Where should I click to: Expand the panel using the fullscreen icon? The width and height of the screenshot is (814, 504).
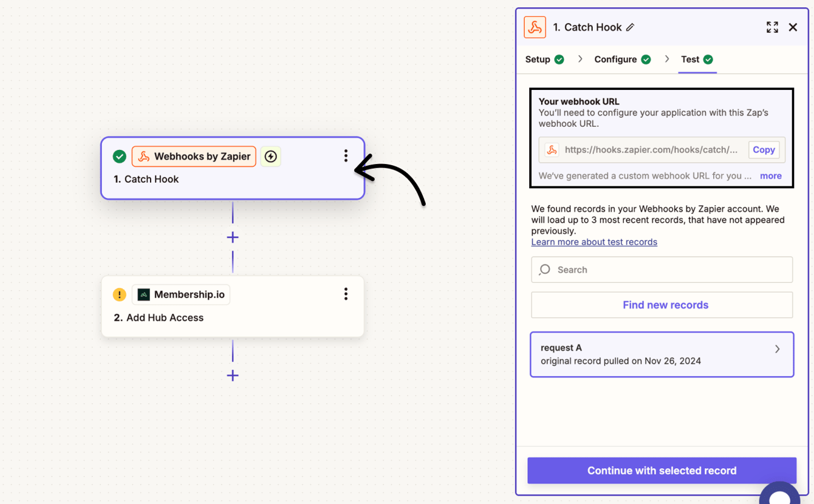(x=772, y=27)
